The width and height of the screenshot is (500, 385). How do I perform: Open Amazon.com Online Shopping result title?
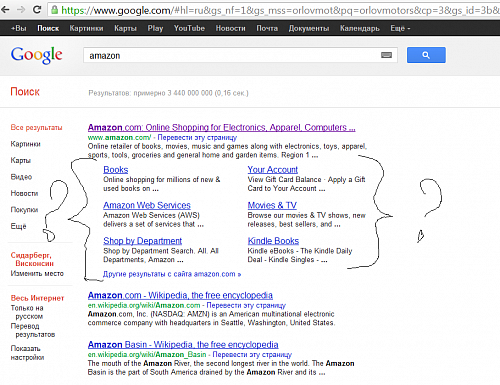coord(222,127)
